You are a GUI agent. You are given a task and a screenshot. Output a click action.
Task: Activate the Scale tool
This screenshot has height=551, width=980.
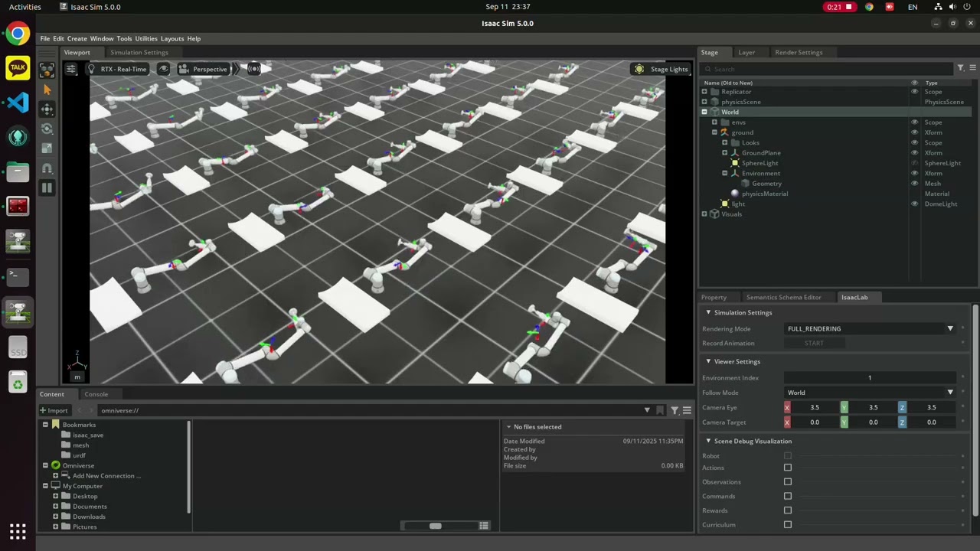(47, 148)
